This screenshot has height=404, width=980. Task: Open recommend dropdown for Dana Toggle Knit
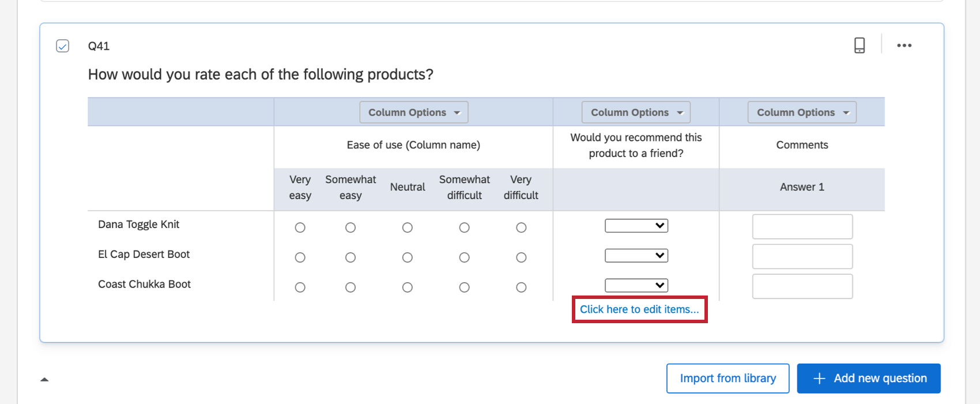point(636,226)
